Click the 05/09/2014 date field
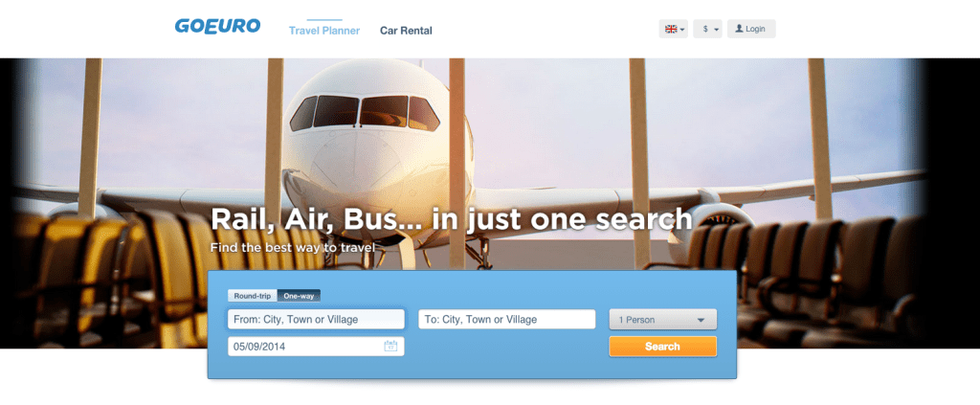The image size is (980, 405). [x=316, y=347]
